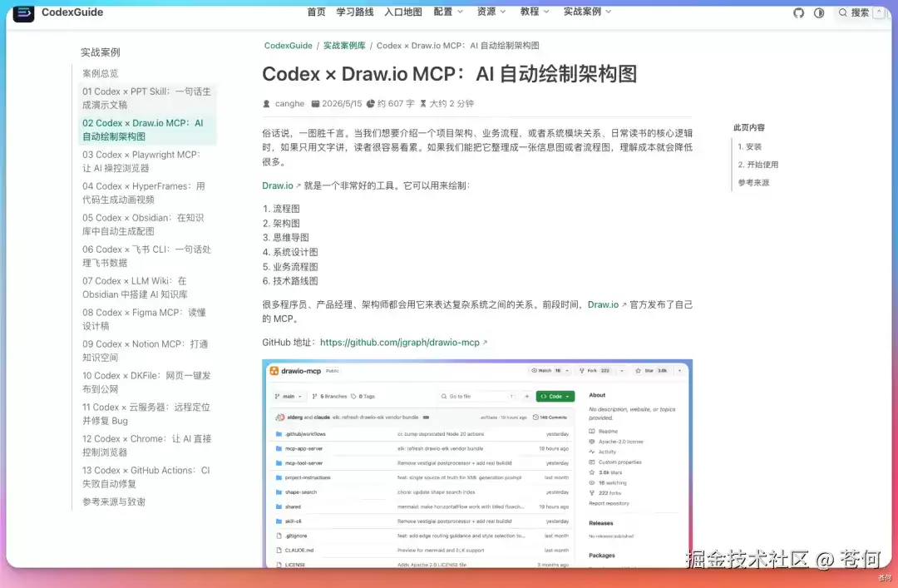Image resolution: width=898 pixels, height=588 pixels.
Task: Open the github.com/jgraph/drawio-mcp link
Action: pos(400,342)
